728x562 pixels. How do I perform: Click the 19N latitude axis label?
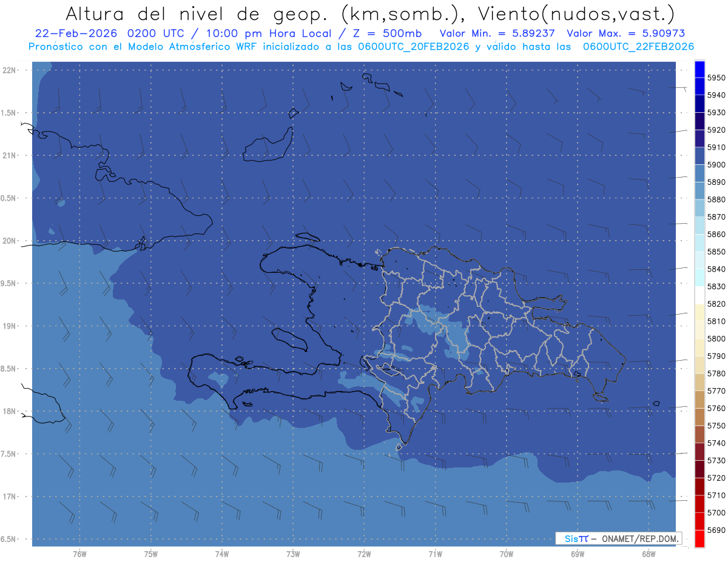(10, 326)
